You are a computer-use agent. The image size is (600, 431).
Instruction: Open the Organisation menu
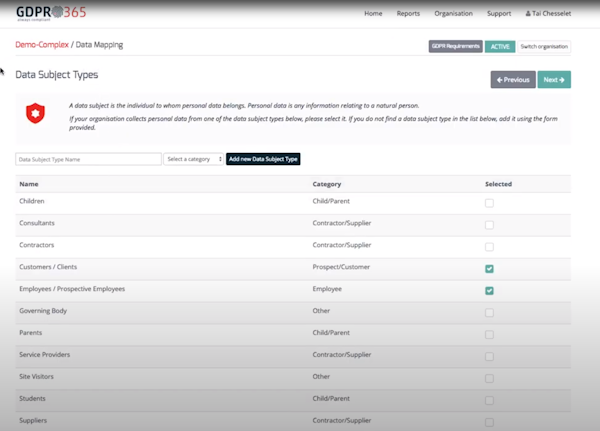click(454, 14)
